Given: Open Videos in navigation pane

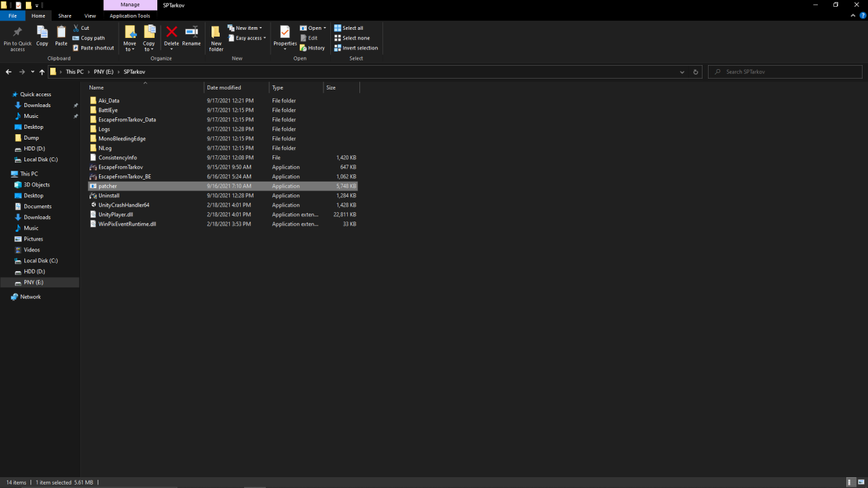Looking at the screenshot, I should point(32,249).
